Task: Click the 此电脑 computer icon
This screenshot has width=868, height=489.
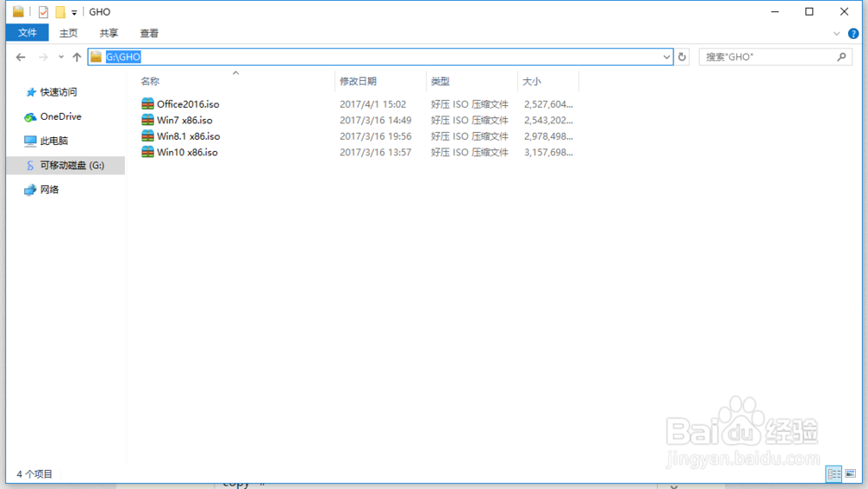Action: pos(30,141)
